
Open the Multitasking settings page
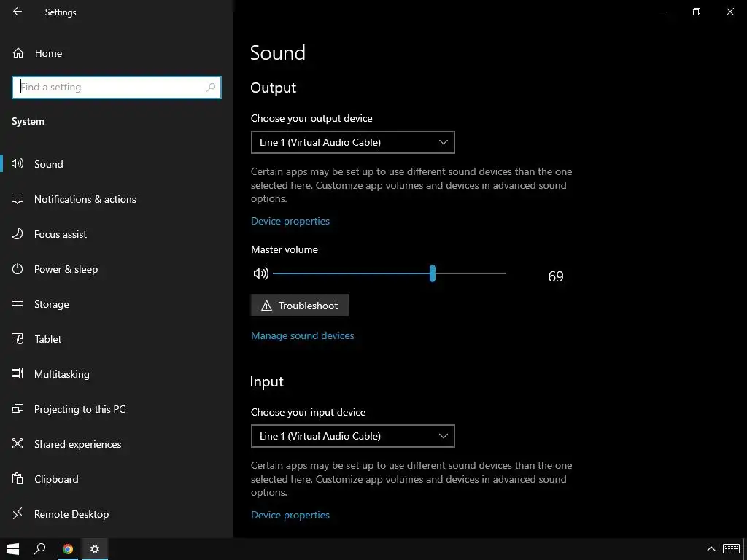pos(61,374)
